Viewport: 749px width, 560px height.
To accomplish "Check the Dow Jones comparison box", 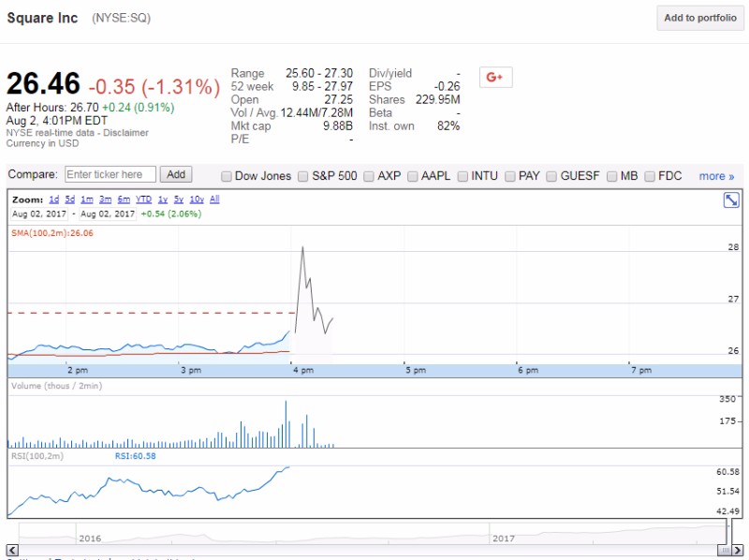I will [227, 176].
